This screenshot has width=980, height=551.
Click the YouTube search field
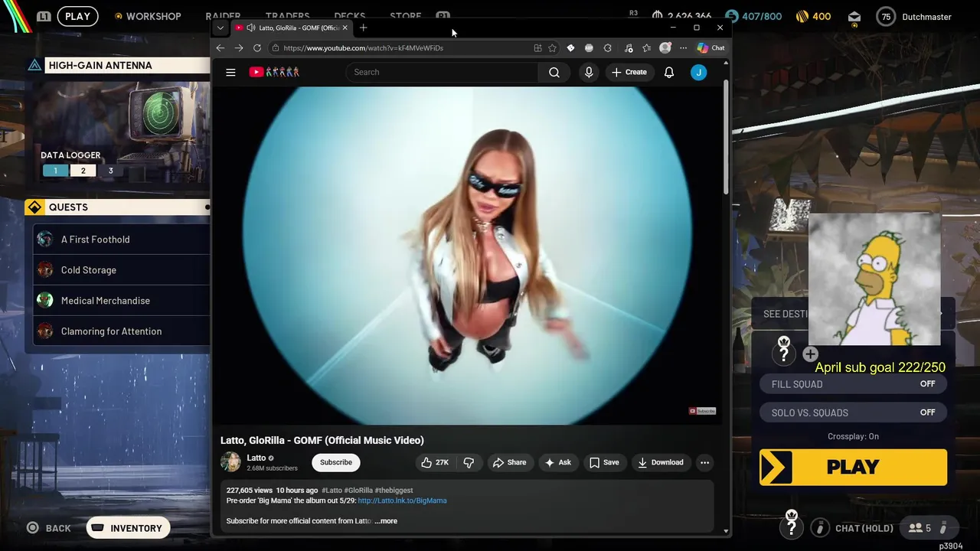[443, 72]
